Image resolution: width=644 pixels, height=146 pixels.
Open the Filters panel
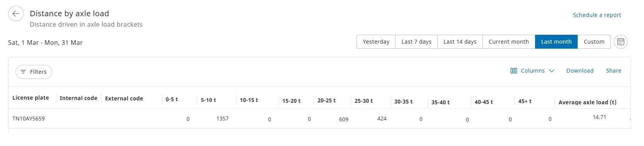[x=34, y=72]
